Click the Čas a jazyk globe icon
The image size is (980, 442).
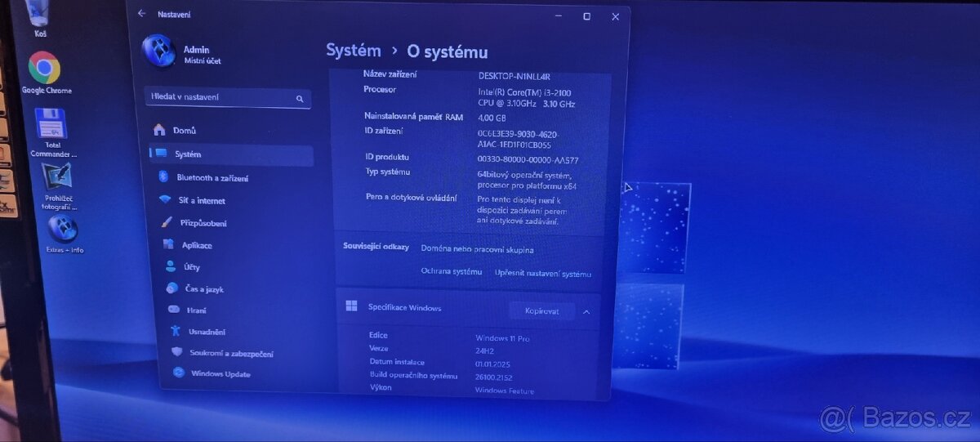tap(171, 288)
